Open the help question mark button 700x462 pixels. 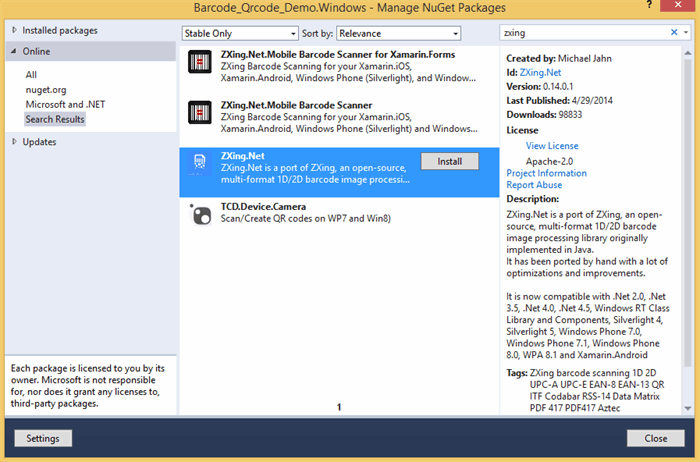tap(649, 5)
